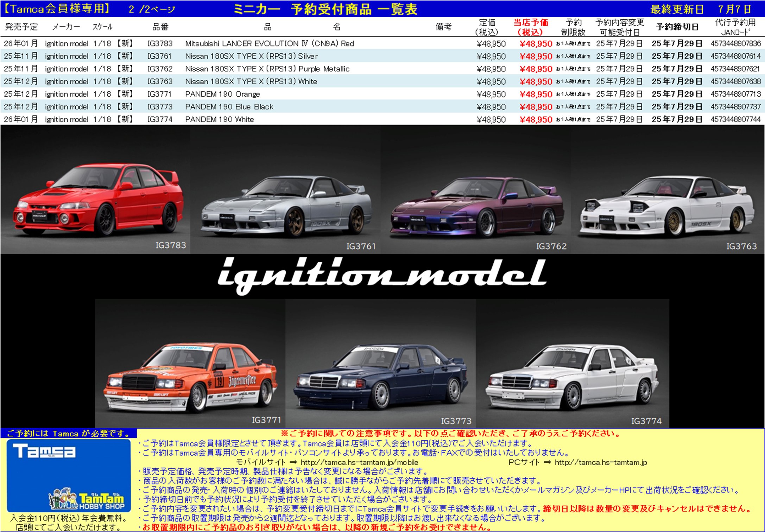Select product number IG3773 cell
This screenshot has width=765, height=532.
[160, 107]
